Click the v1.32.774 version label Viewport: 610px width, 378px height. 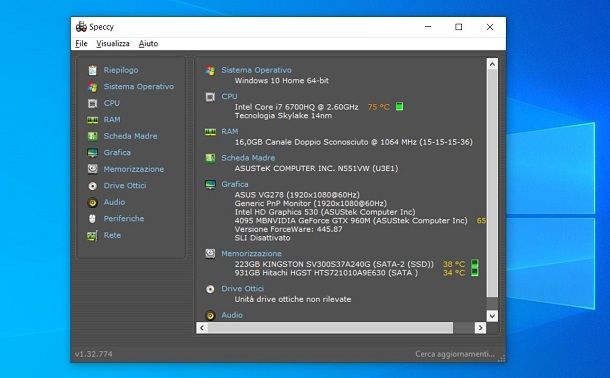94,354
